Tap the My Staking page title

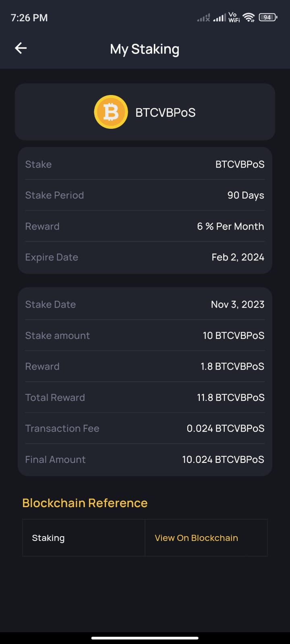145,49
